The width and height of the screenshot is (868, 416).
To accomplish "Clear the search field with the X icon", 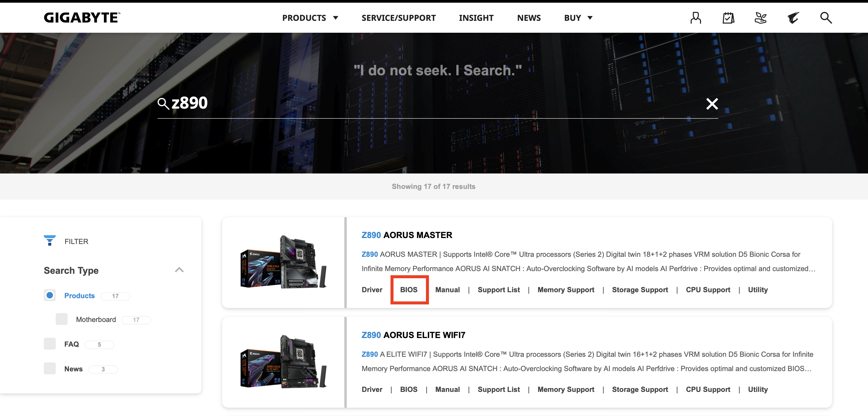I will coord(712,104).
